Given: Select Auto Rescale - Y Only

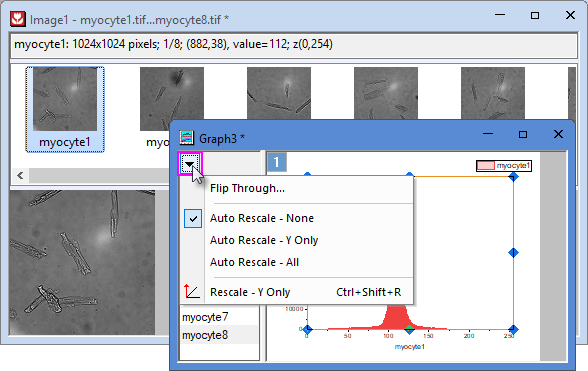Looking at the screenshot, I should [x=264, y=240].
